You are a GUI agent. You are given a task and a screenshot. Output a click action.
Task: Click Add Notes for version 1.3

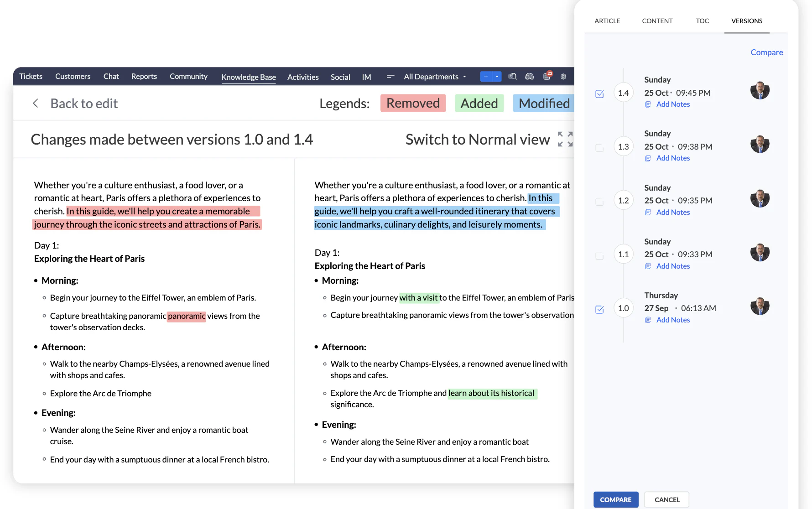[673, 158]
